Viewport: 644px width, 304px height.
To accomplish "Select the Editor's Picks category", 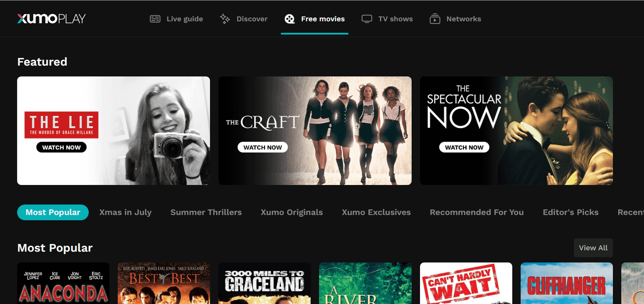I will pyautogui.click(x=571, y=212).
